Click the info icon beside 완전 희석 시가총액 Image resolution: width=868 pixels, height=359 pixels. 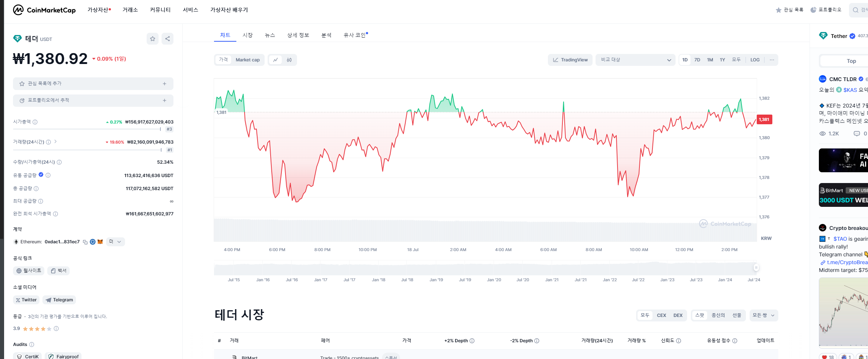55,214
